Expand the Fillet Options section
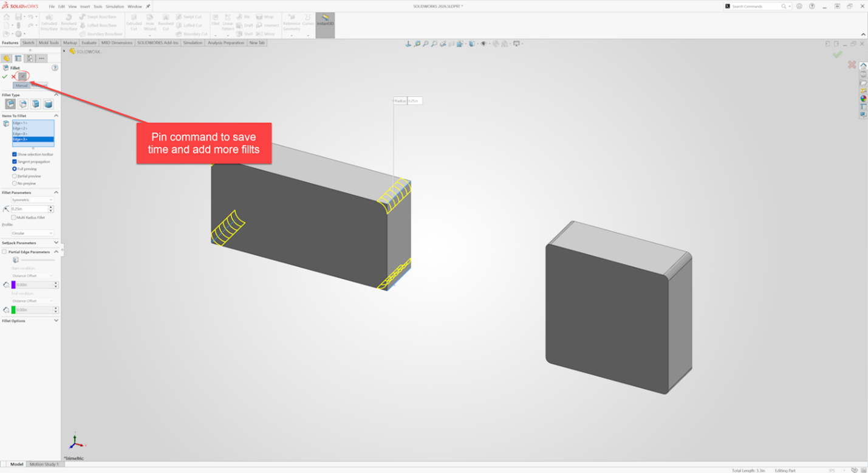 [x=56, y=320]
